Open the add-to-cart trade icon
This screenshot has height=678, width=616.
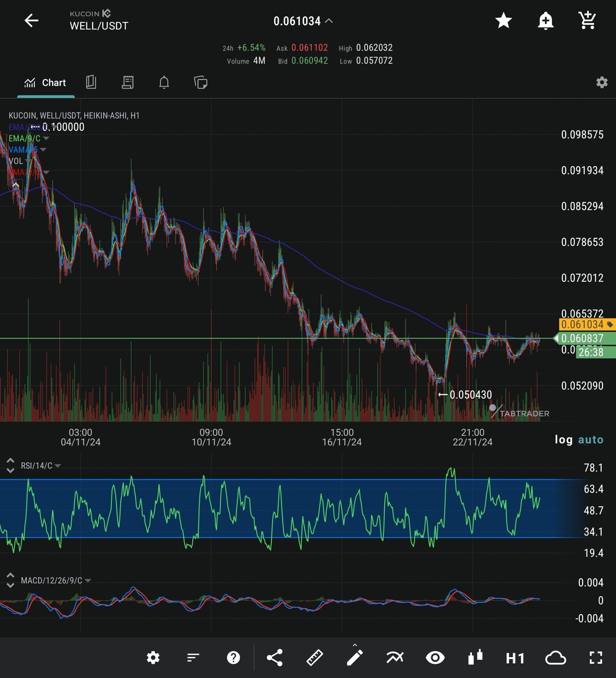pos(588,21)
